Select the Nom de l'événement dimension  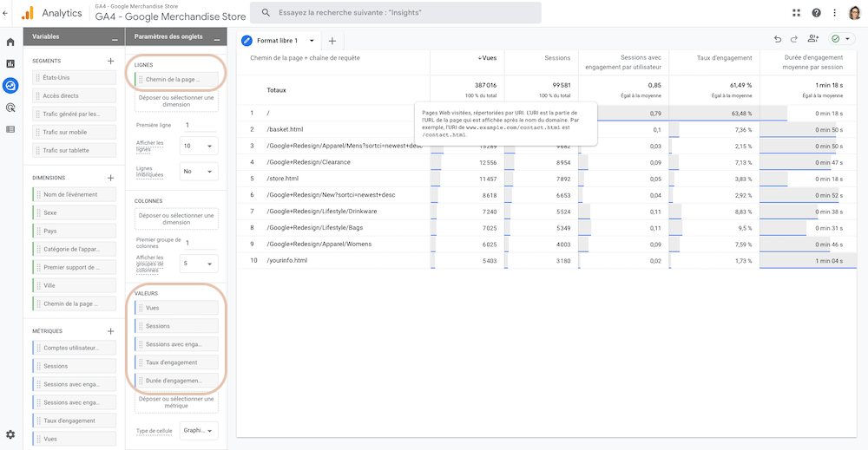[74, 194]
